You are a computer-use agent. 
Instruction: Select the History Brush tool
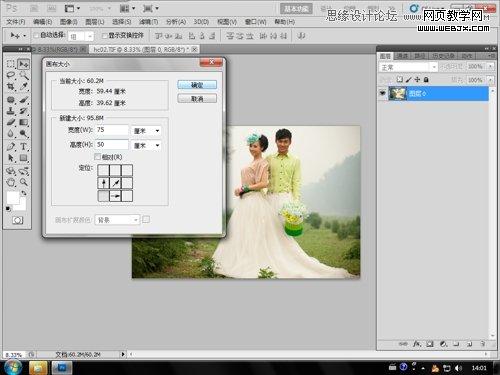(x=23, y=111)
